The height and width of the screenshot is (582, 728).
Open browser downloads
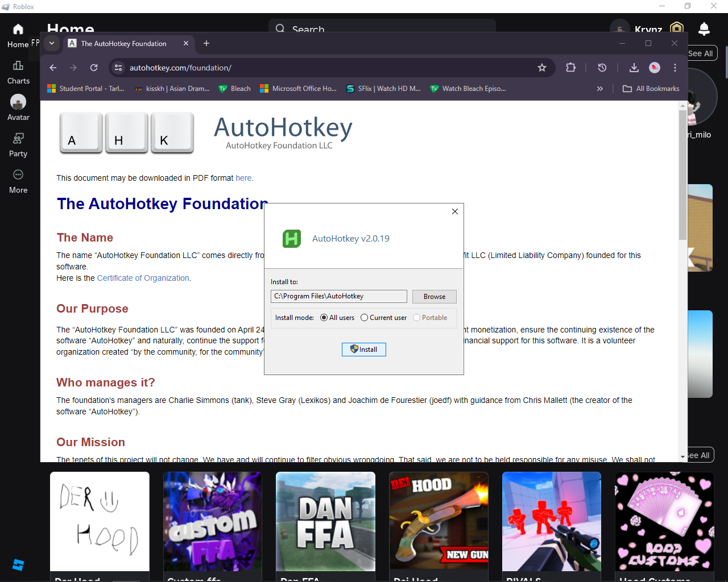[x=634, y=68]
